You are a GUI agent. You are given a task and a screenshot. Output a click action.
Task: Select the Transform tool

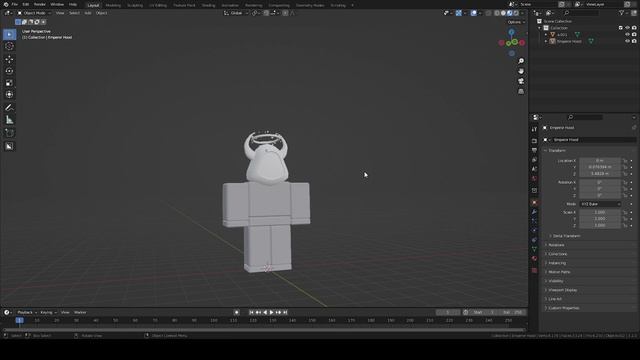[9, 95]
